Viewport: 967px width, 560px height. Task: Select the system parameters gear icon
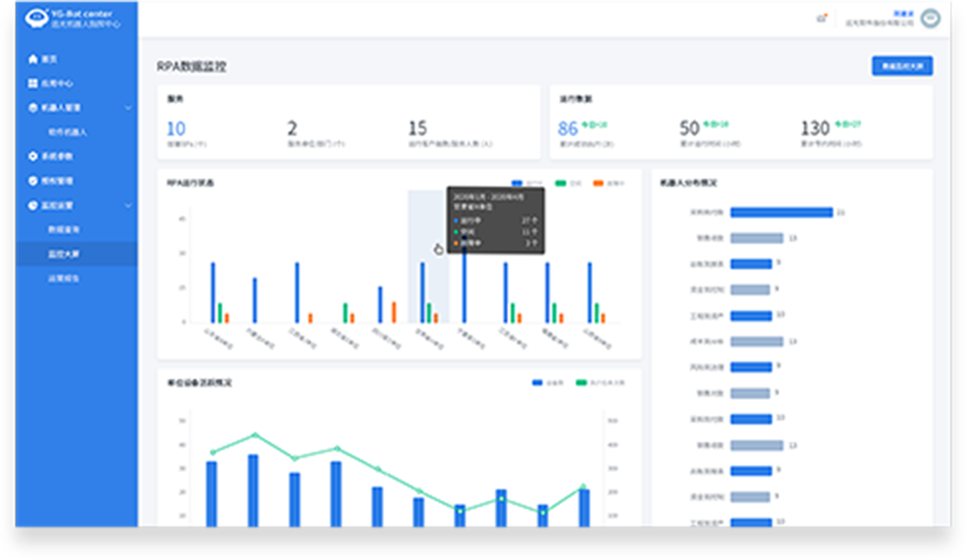pos(32,156)
